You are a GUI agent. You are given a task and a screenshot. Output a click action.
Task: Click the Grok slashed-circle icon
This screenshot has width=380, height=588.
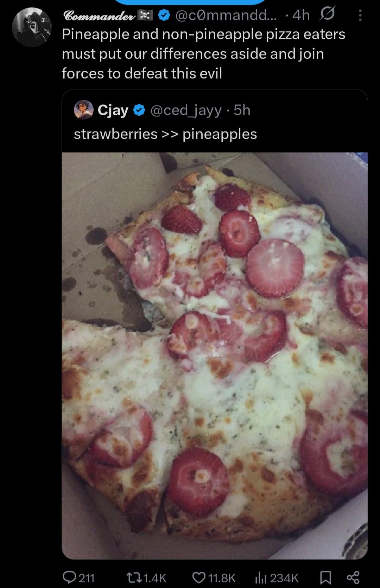pos(327,14)
